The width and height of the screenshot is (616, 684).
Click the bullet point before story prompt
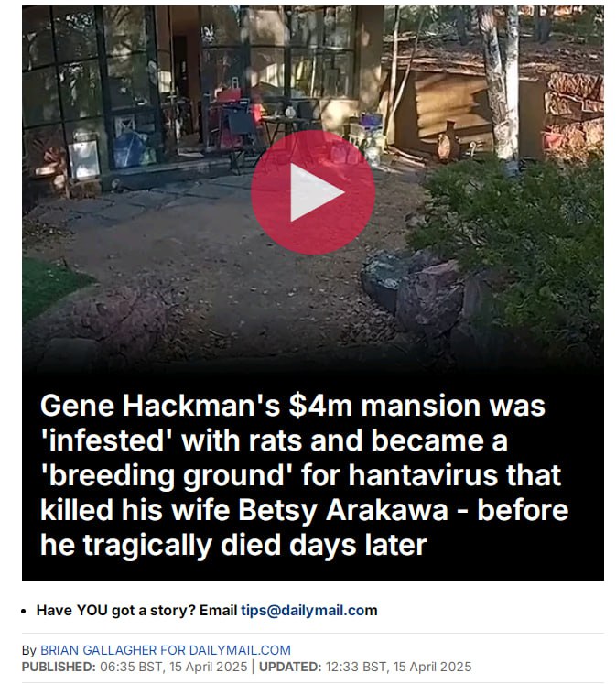(24, 611)
